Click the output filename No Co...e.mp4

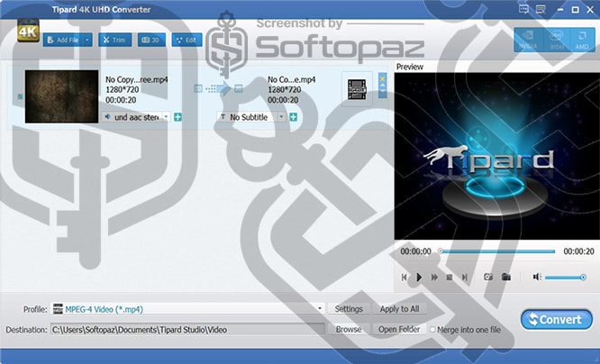tap(292, 79)
